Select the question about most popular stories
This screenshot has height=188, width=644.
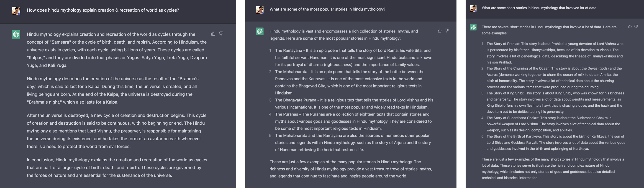(x=327, y=9)
